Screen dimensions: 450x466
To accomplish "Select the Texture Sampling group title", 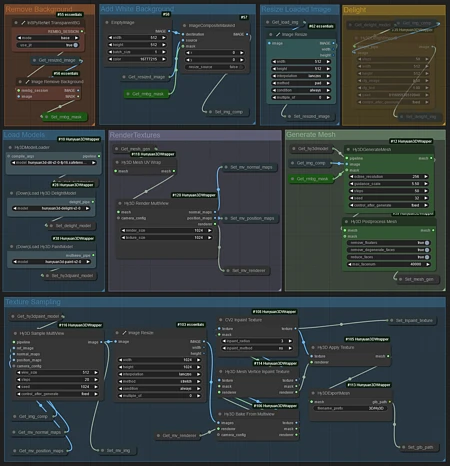I will point(33,302).
